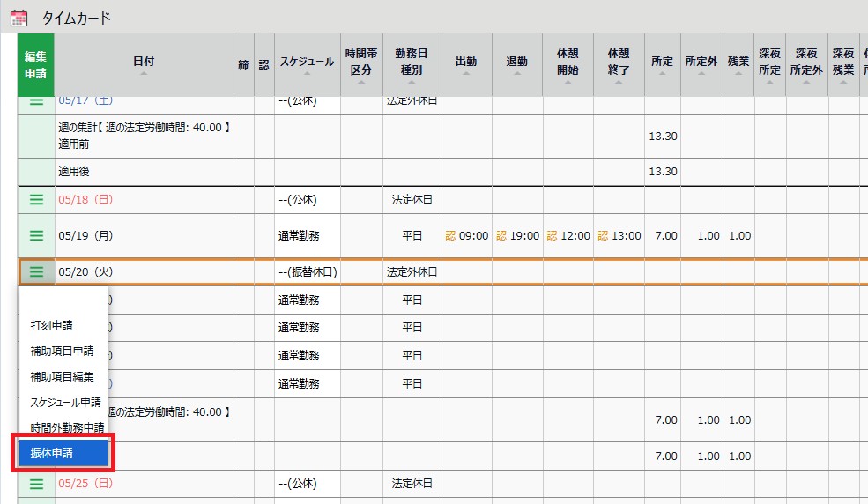This screenshot has width=868, height=504.
Task: Click the 認 icon next to the 09:00 clock-in
Action: pyautogui.click(x=451, y=236)
